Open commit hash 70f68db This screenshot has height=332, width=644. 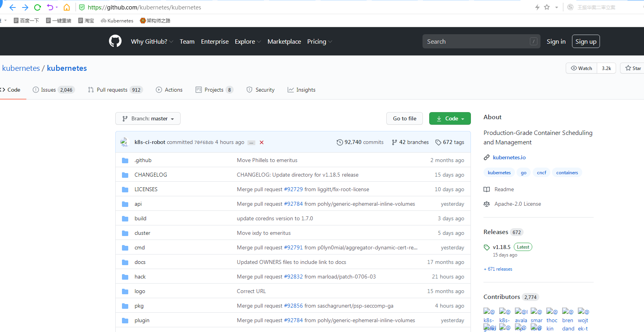(204, 142)
